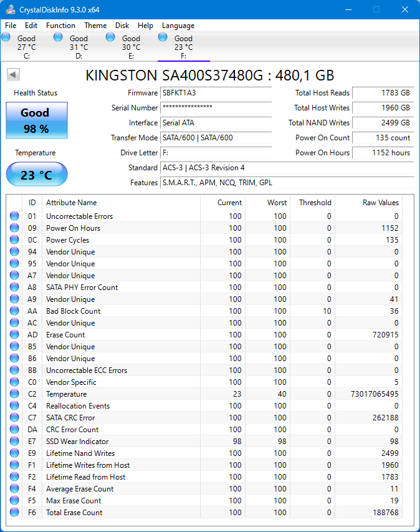Click raw value 720915 in Erase Count row
Image resolution: width=420 pixels, height=532 pixels.
point(386,334)
